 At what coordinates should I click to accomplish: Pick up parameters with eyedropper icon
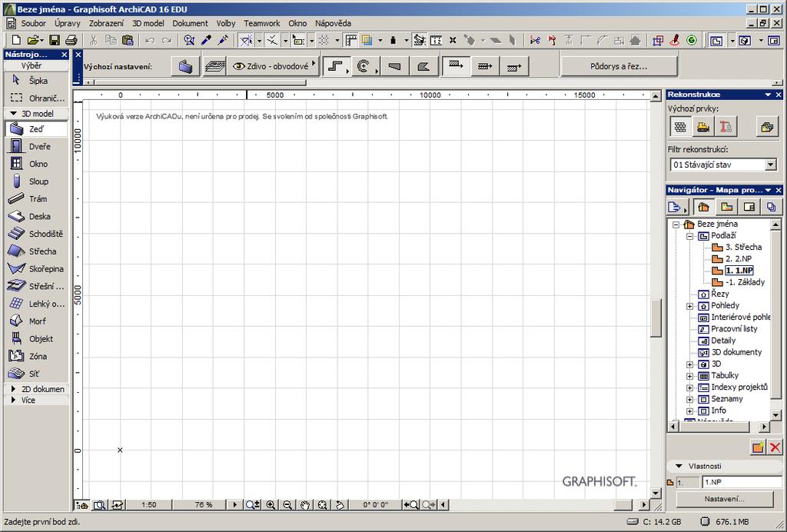pos(206,41)
